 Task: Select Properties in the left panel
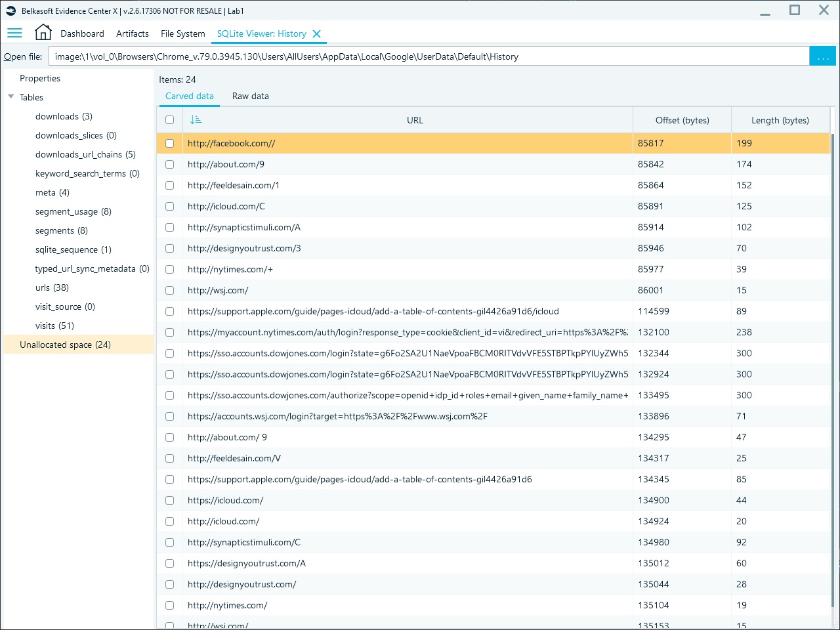40,78
